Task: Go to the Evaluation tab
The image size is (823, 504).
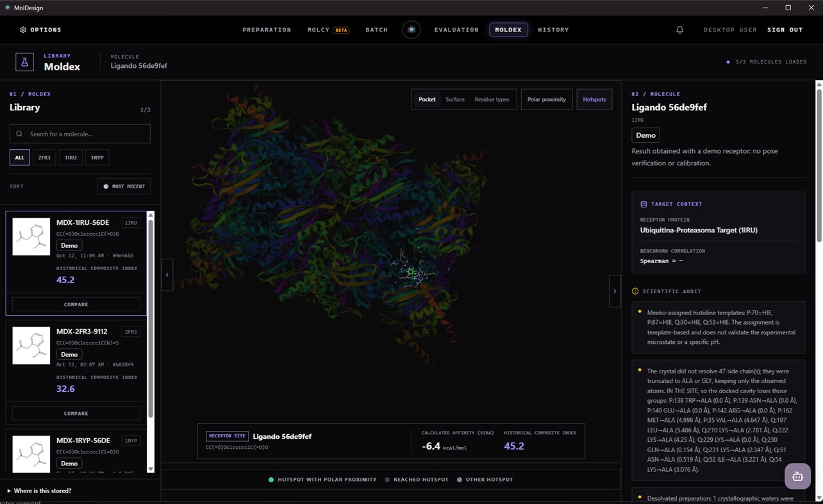Action: coord(456,30)
